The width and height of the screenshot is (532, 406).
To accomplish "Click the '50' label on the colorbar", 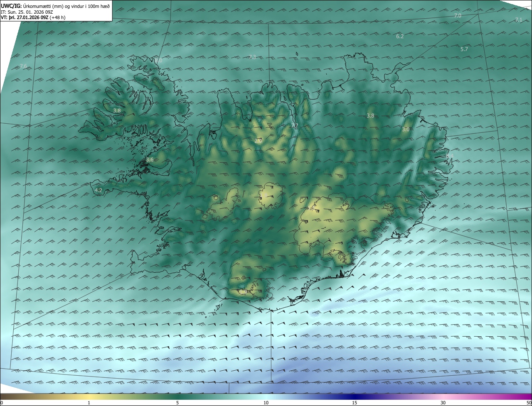I will coord(529,403).
